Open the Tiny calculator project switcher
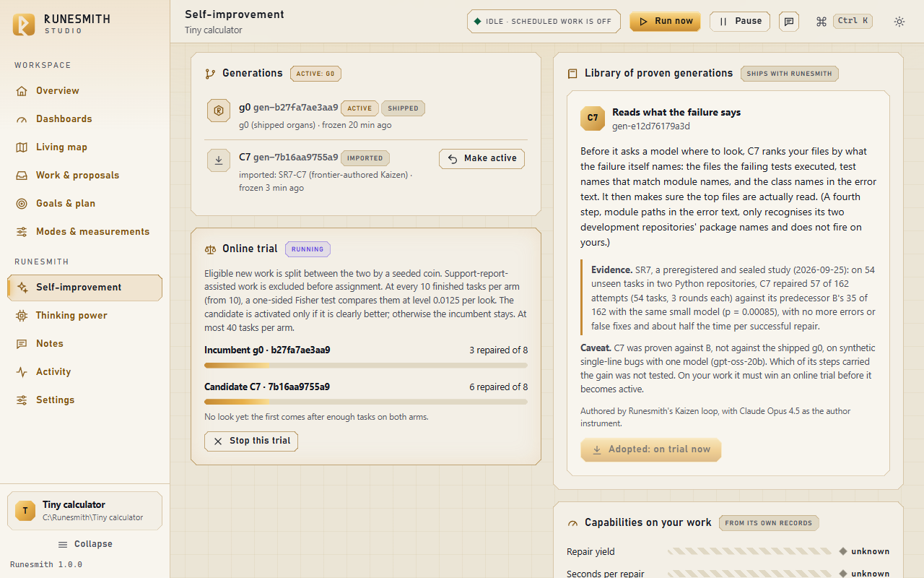Image resolution: width=924 pixels, height=578 pixels. pyautogui.click(x=84, y=511)
